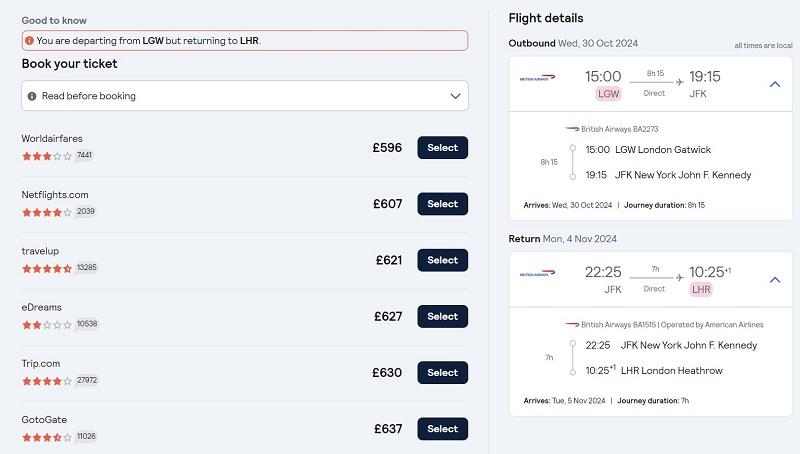Viewport: 800px width, 454px height.
Task: Select the eDreams £627 ticket
Action: (x=442, y=316)
